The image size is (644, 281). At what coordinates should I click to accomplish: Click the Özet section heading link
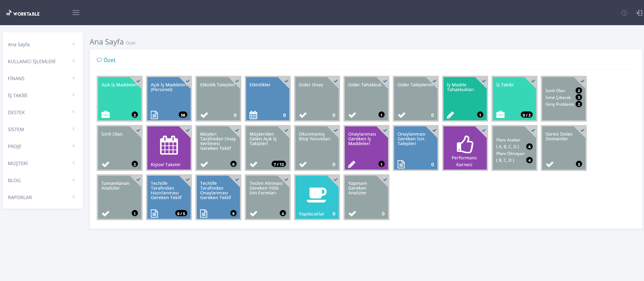(109, 60)
